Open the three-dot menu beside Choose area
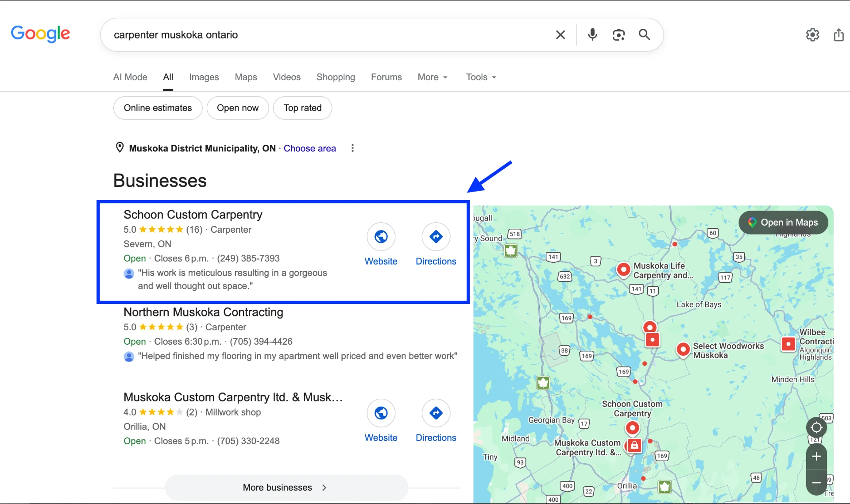This screenshot has height=504, width=850. [x=352, y=148]
